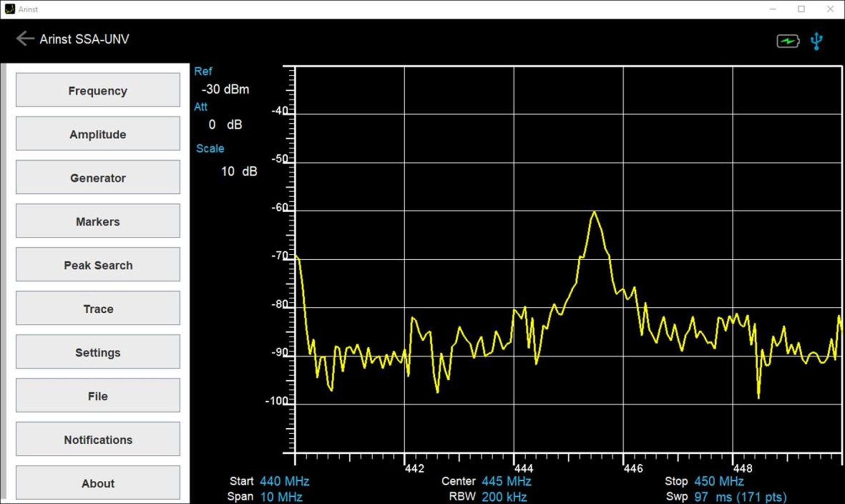Viewport: 845px width, 504px height.
Task: Click the back arrow icon
Action: pyautogui.click(x=25, y=39)
